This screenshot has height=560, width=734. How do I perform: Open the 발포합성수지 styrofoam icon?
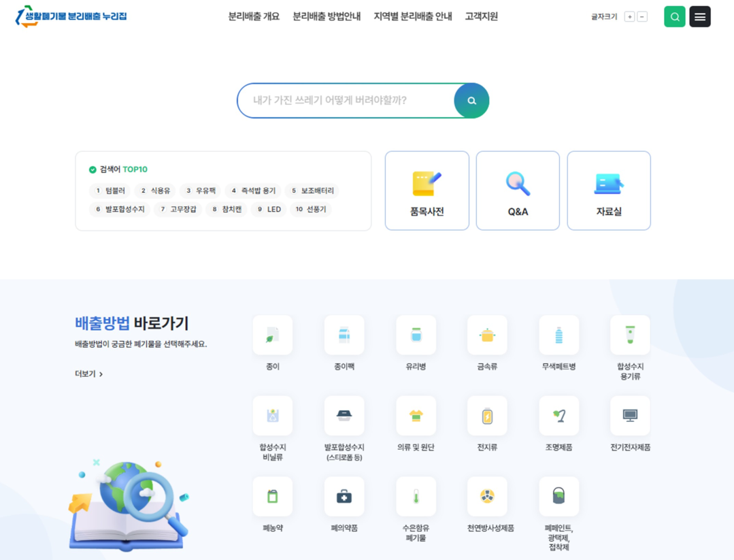coord(344,416)
